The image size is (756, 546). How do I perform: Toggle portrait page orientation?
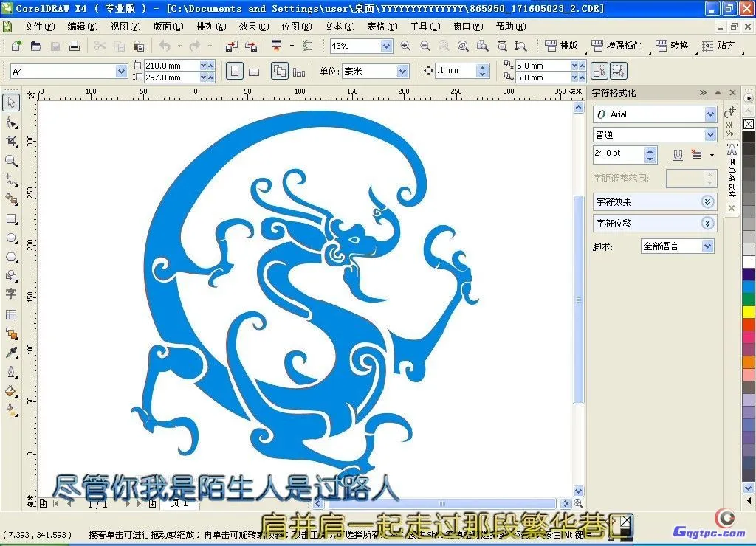tap(234, 72)
